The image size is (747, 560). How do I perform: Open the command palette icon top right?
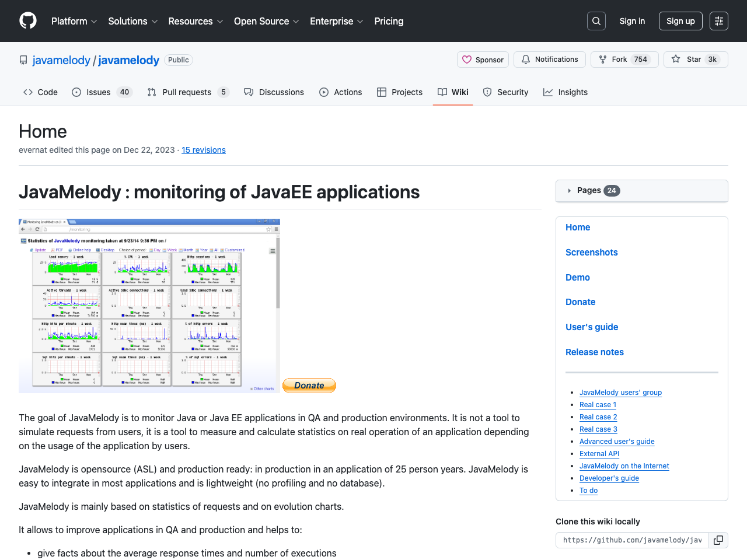(718, 20)
